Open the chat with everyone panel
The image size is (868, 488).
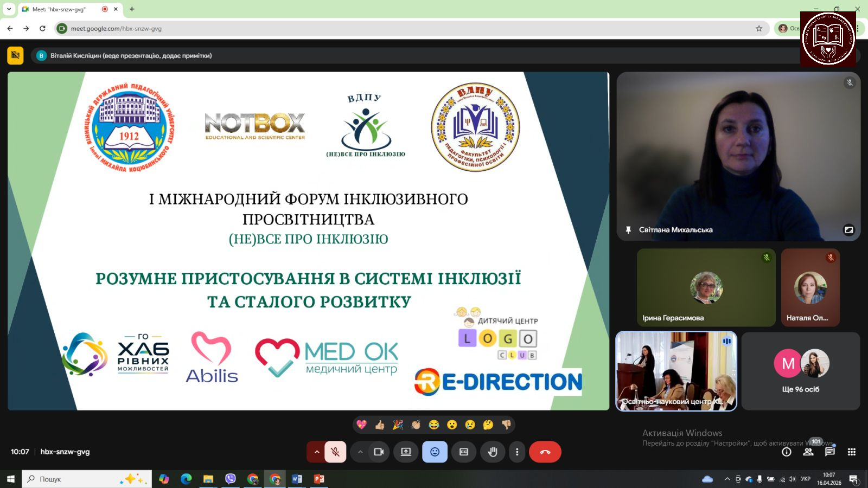pyautogui.click(x=829, y=452)
